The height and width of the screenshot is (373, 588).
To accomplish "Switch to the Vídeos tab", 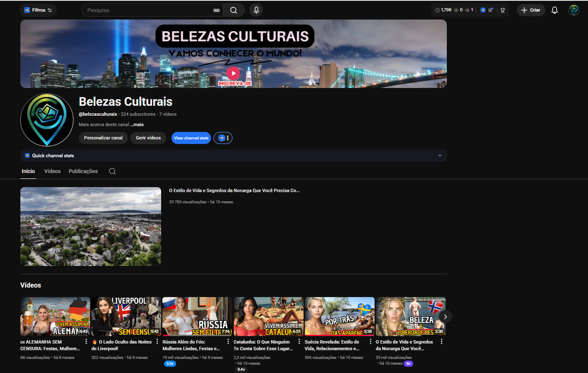I will 52,171.
